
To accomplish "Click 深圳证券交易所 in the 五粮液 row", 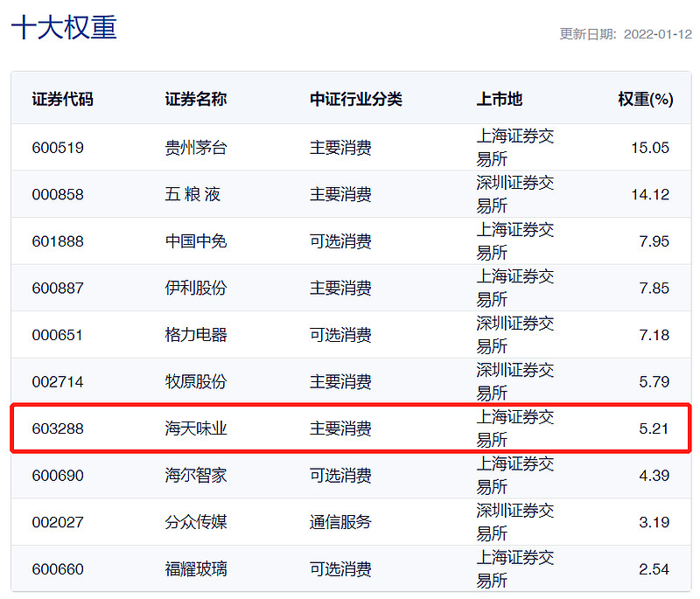I will 515,194.
